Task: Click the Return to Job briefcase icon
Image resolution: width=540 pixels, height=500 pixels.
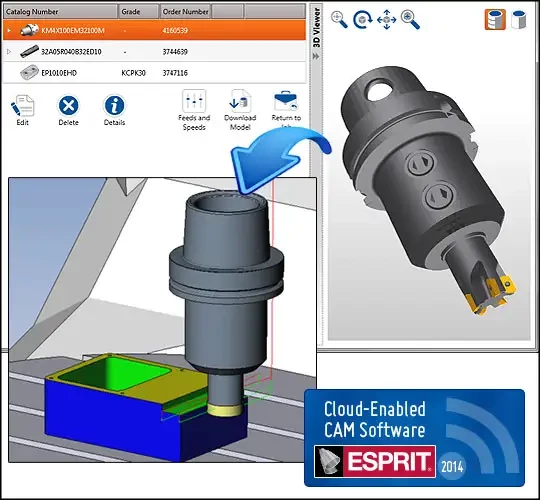Action: [286, 101]
